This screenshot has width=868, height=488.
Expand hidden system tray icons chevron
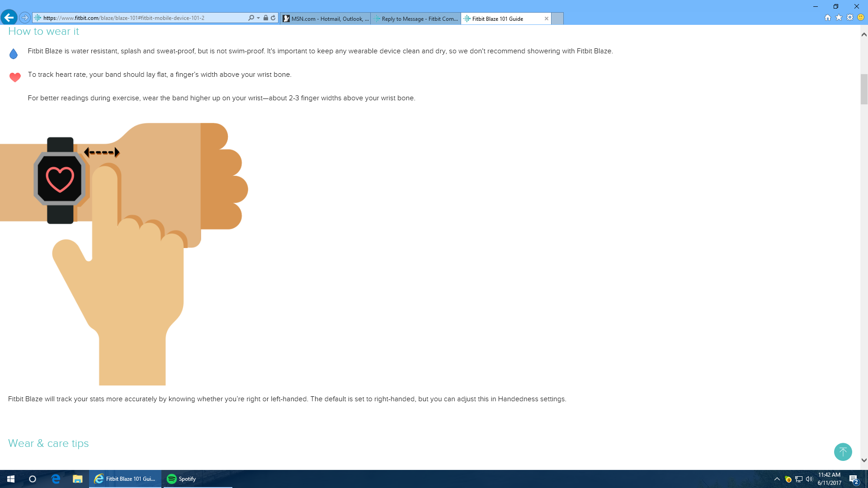tap(777, 479)
